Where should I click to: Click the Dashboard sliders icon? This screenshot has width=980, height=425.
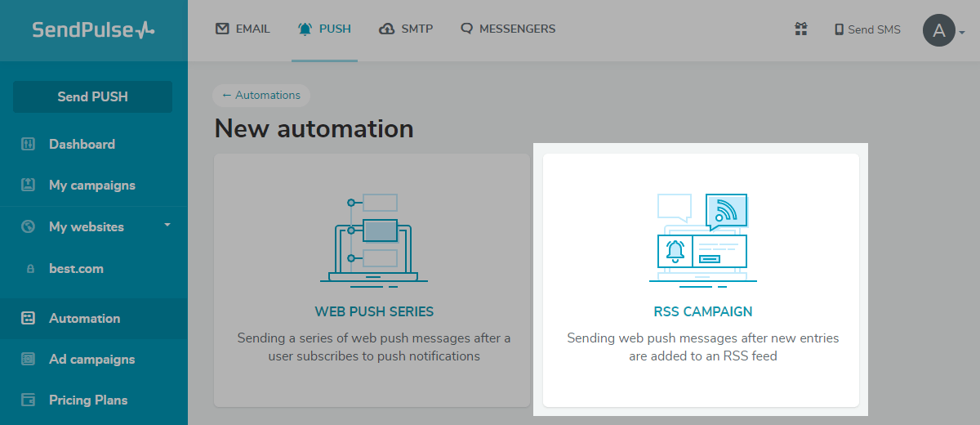coord(28,144)
